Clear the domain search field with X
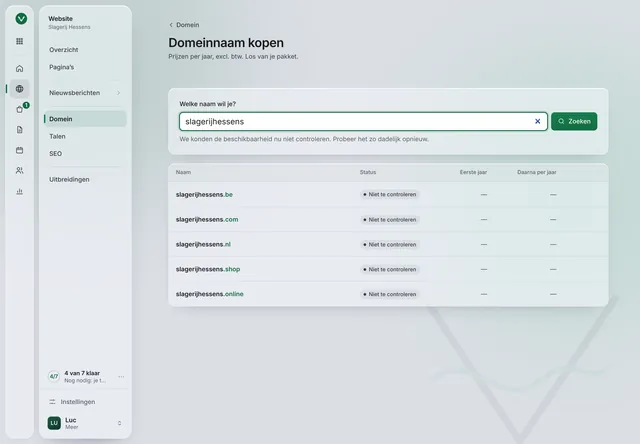This screenshot has height=444, width=640. (538, 121)
